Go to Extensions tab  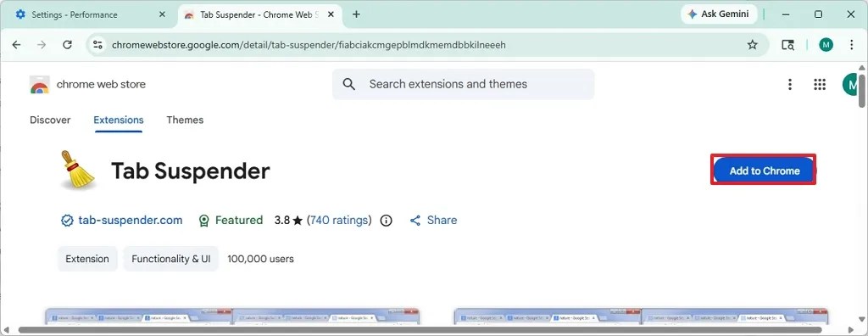tap(119, 120)
